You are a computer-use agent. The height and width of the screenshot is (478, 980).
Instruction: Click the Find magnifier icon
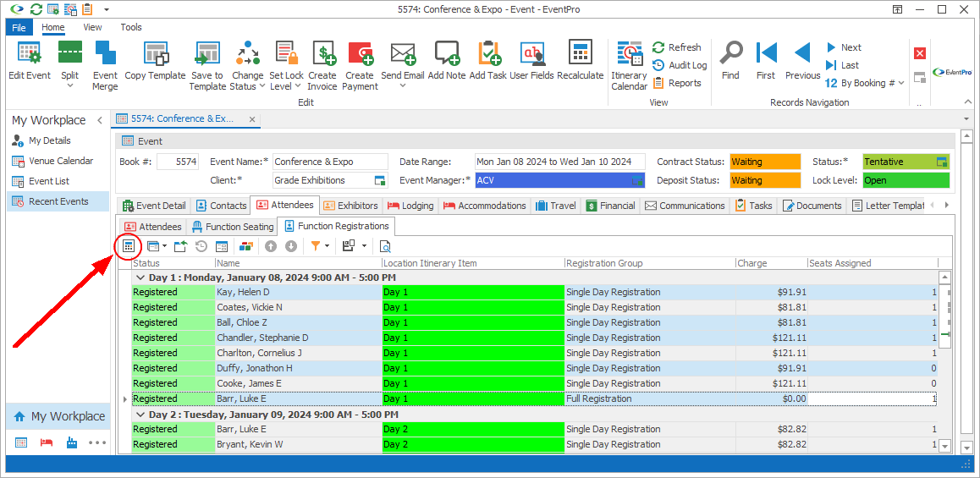click(730, 54)
